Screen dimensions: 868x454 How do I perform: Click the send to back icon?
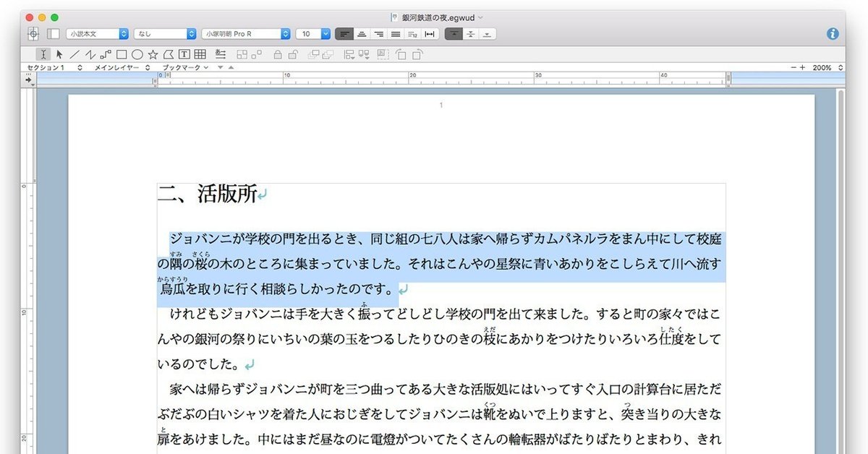(329, 53)
